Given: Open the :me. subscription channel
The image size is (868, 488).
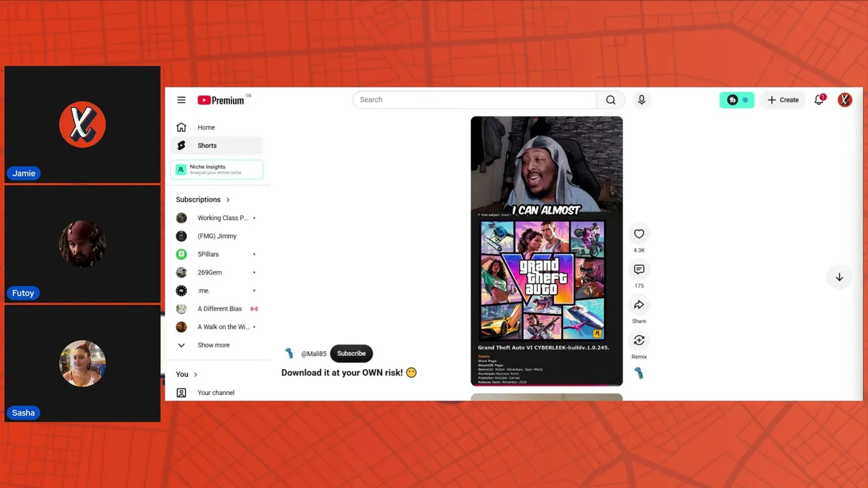Looking at the screenshot, I should (216, 291).
